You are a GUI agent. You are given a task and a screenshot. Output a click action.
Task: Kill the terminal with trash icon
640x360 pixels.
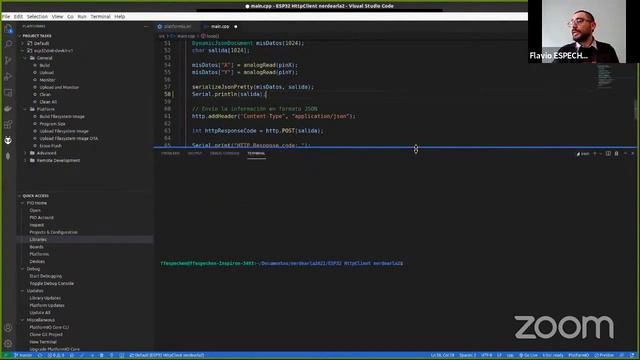616,153
